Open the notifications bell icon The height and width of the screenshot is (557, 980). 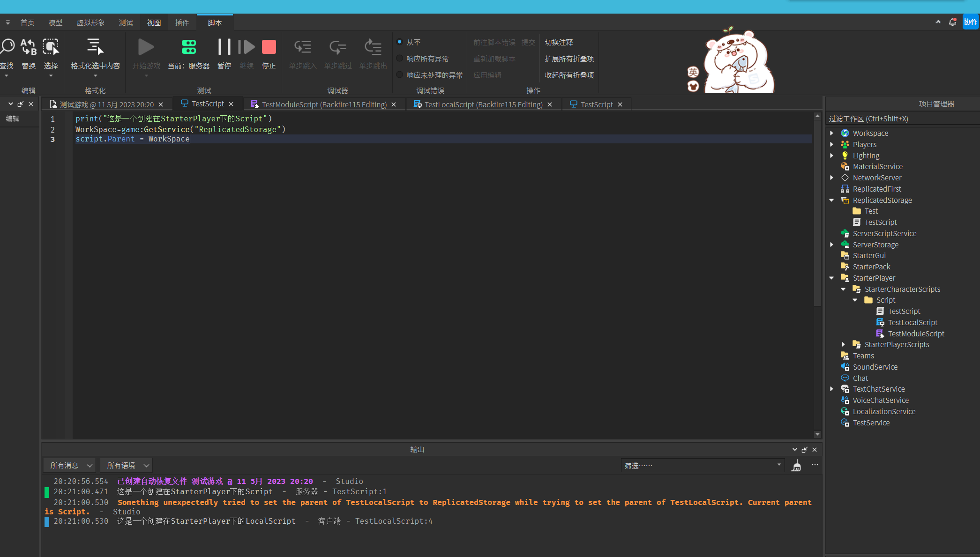click(x=952, y=22)
